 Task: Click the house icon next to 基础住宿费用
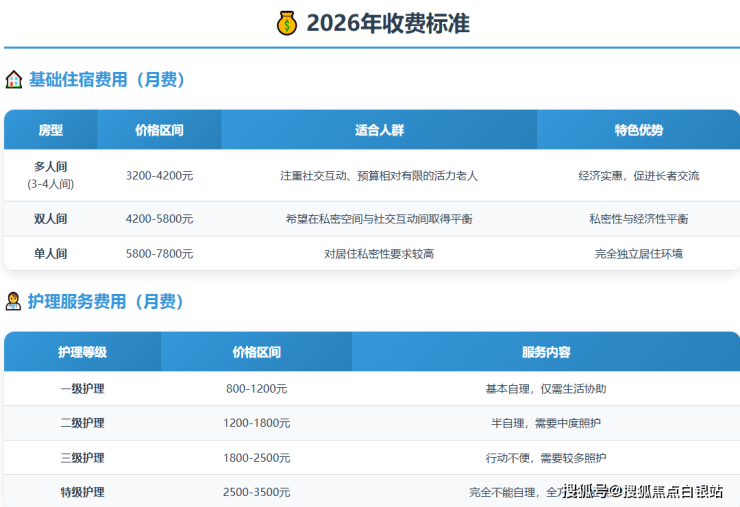pos(14,80)
